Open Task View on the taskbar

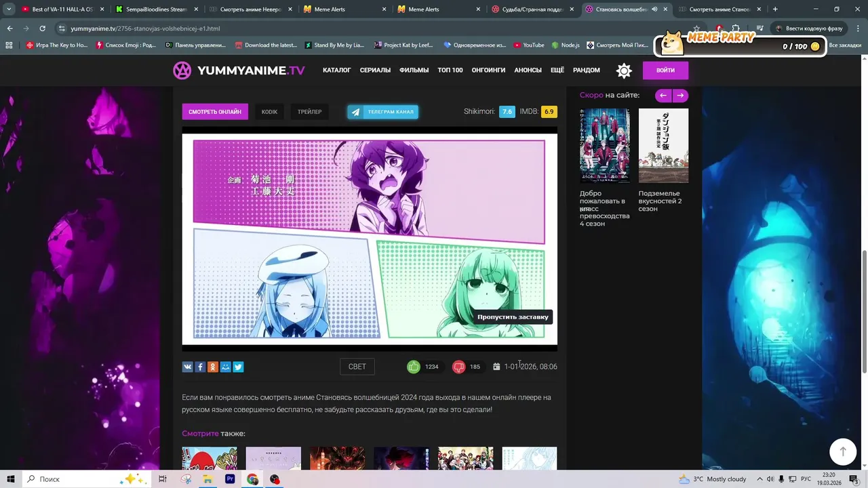163,479
